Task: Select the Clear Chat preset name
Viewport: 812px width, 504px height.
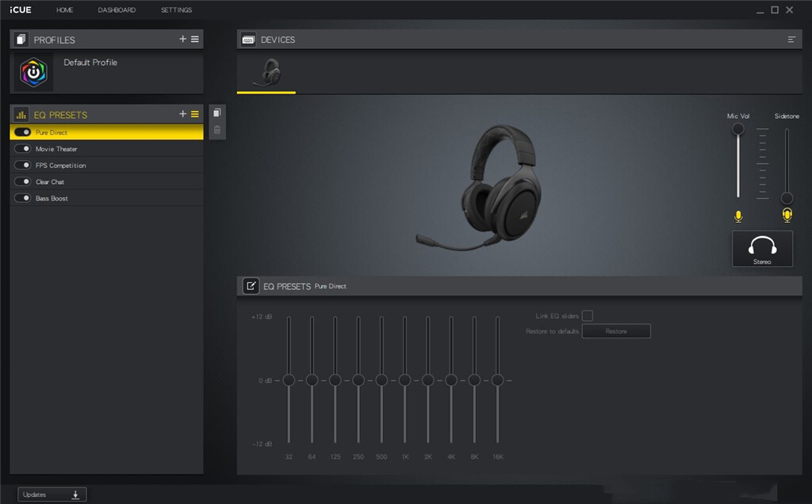Action: pyautogui.click(x=50, y=182)
